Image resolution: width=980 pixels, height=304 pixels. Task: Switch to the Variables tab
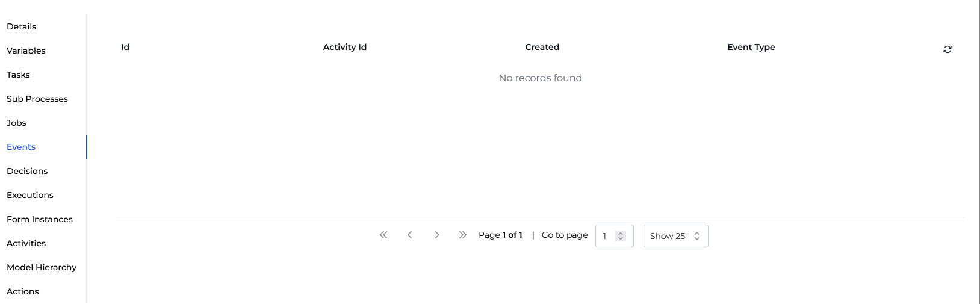[26, 51]
